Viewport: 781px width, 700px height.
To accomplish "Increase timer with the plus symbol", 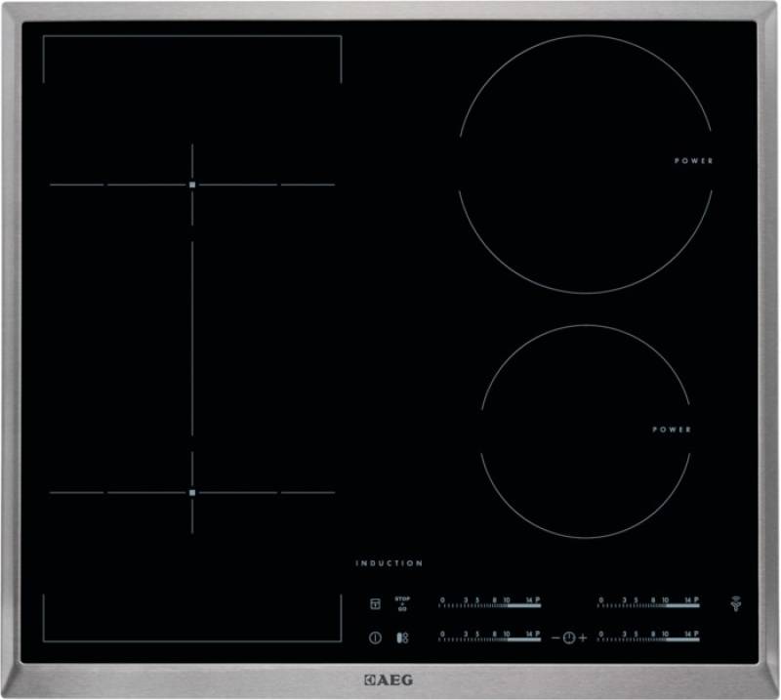I will coord(582,638).
